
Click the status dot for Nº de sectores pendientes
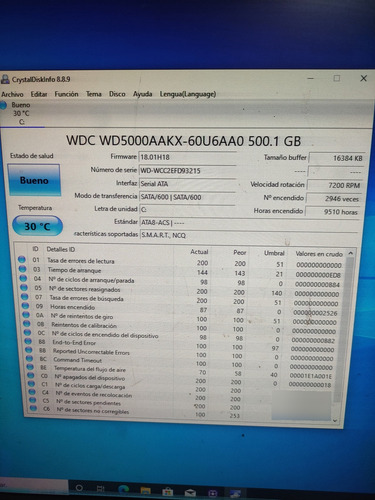tap(33, 400)
